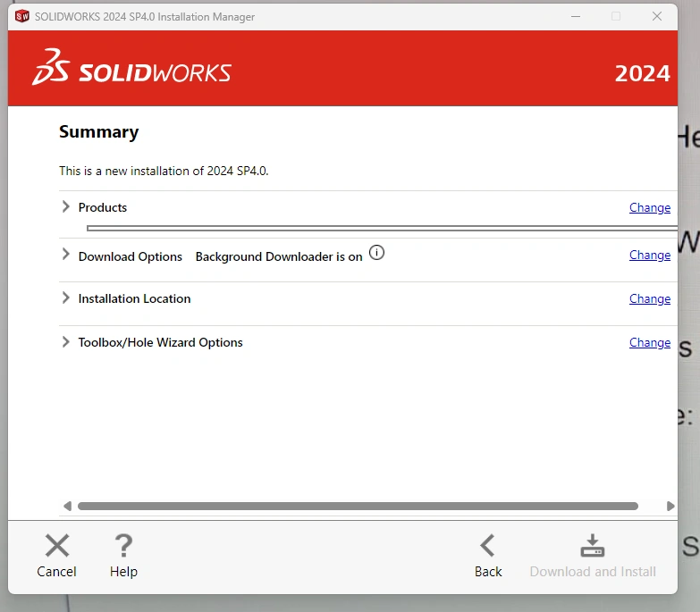700x612 pixels.
Task: Click the 3DS SOLIDWORKS logo in banner
Action: 131,67
